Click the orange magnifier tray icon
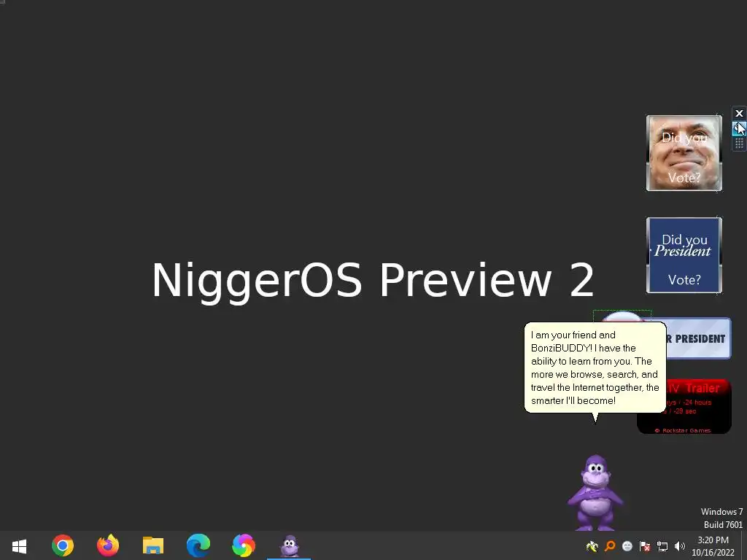Screen dimensions: 747x560 tap(610, 546)
